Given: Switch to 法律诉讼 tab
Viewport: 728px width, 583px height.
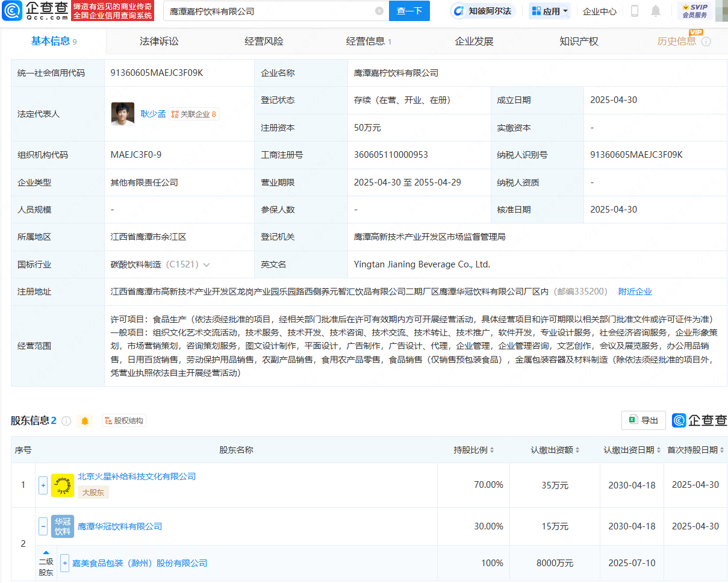Looking at the screenshot, I should tap(159, 41).
